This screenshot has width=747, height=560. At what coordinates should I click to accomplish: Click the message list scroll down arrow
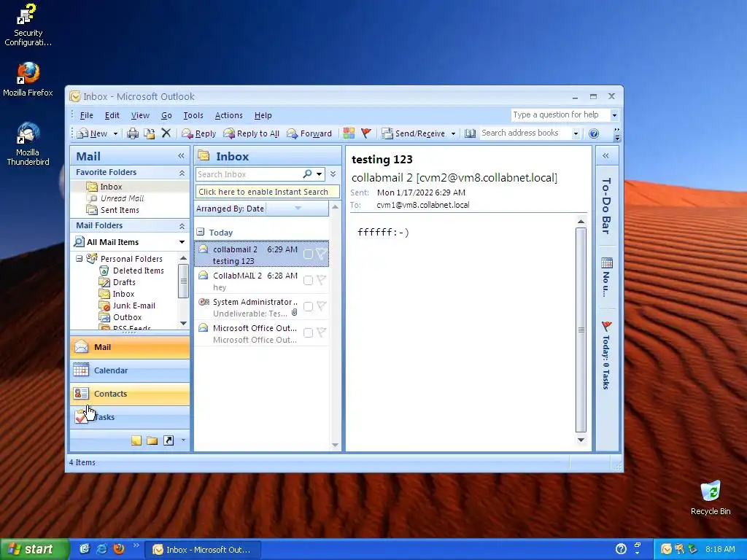(336, 446)
